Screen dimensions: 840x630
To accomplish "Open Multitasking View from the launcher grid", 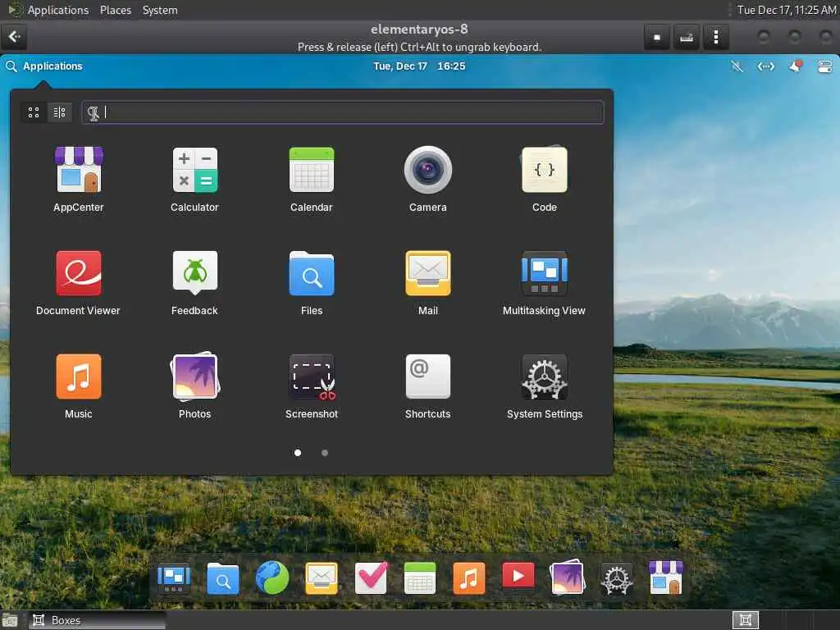I will [545, 283].
